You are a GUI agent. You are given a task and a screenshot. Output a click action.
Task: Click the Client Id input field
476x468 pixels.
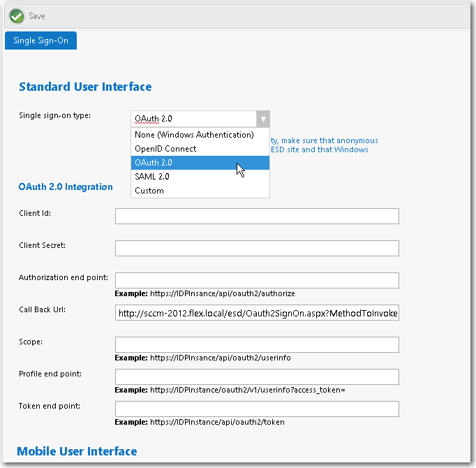(257, 216)
